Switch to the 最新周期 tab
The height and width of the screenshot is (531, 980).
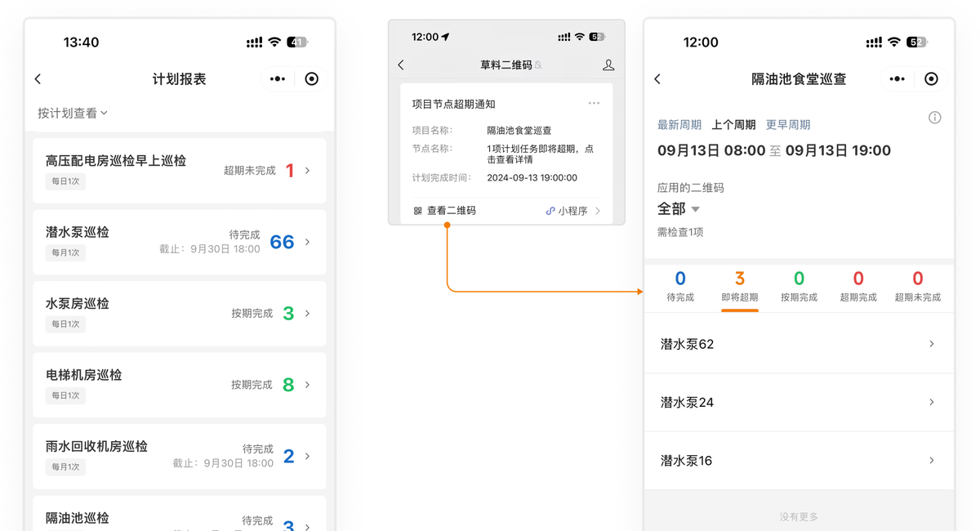coord(679,125)
